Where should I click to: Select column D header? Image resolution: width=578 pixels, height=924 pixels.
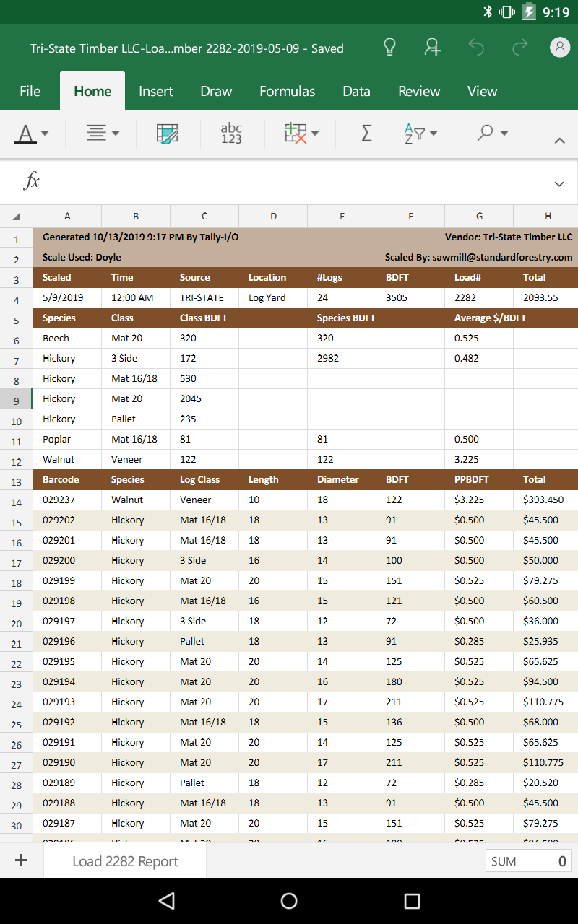[273, 217]
